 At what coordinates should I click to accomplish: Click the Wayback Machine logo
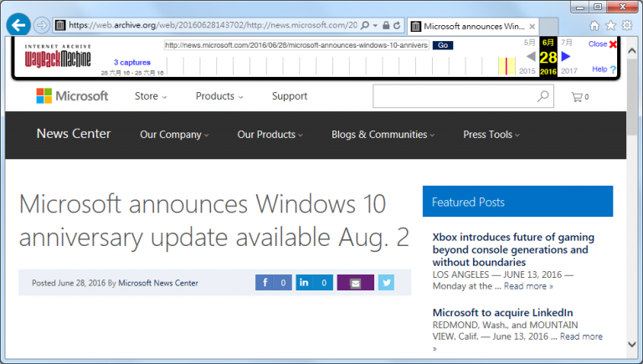tap(58, 56)
